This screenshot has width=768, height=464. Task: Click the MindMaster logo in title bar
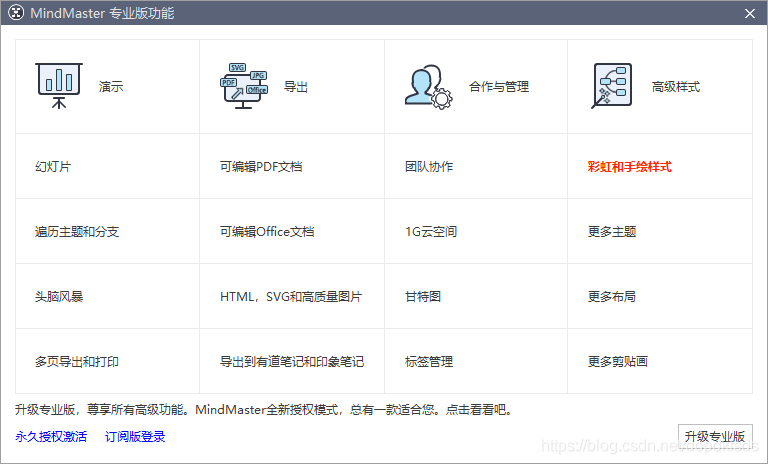pyautogui.click(x=16, y=13)
